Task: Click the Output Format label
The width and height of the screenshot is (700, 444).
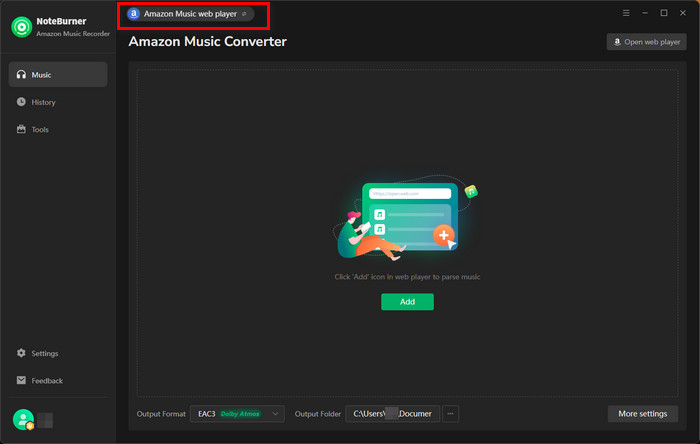Action: 161,414
